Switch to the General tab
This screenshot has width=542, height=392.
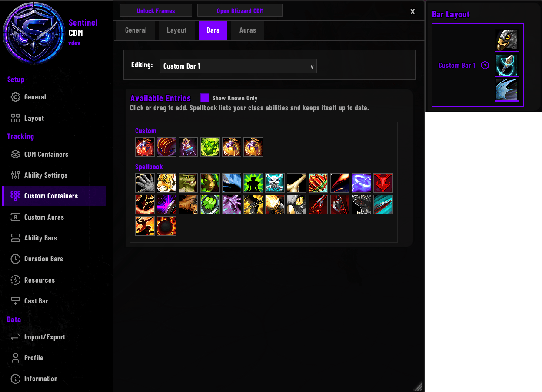click(x=136, y=30)
